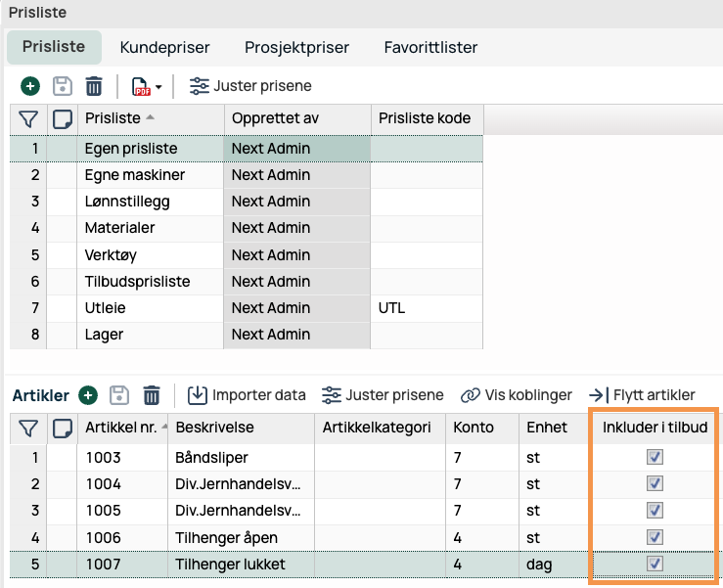Click the Flytt artikler button
The height and width of the screenshot is (588, 723).
tap(642, 395)
